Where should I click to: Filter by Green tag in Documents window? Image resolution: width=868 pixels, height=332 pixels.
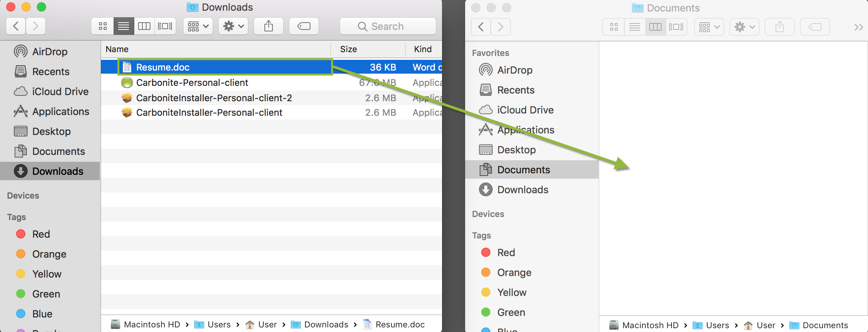(x=532, y=312)
